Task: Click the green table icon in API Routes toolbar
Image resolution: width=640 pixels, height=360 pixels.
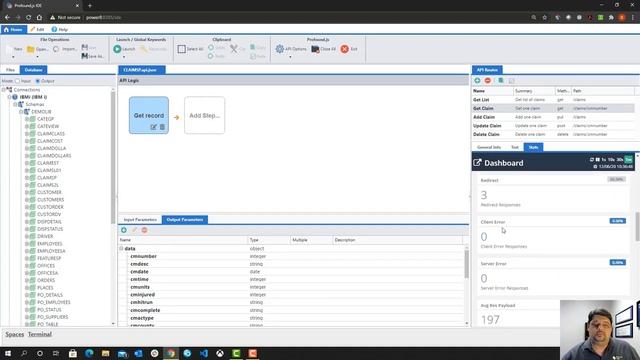Action: (501, 81)
